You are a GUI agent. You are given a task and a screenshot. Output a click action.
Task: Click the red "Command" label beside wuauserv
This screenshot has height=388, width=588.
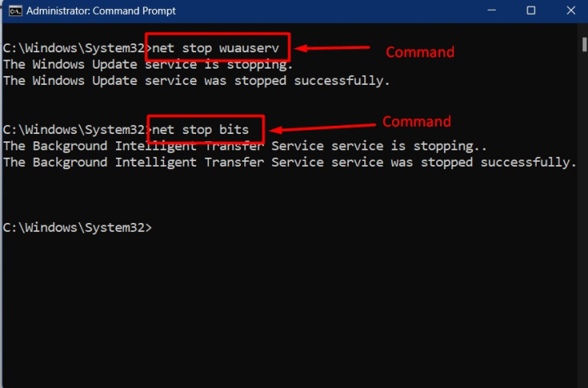point(419,52)
